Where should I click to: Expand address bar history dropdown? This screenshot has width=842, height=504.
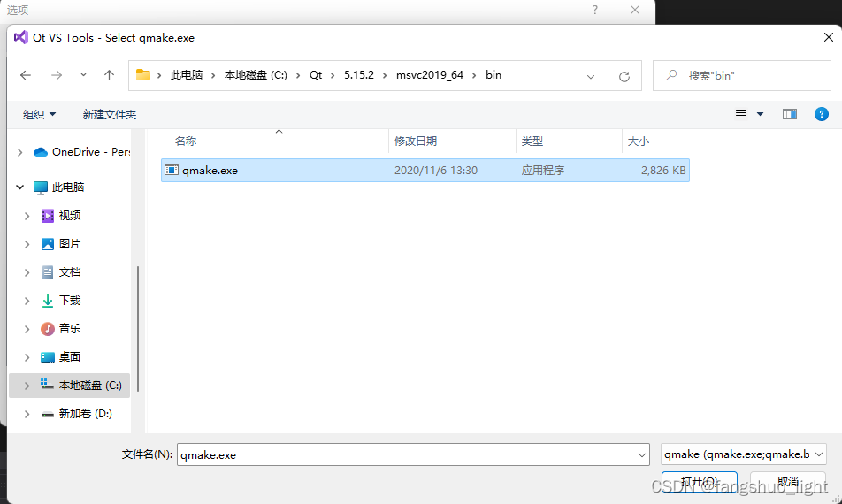coord(591,76)
